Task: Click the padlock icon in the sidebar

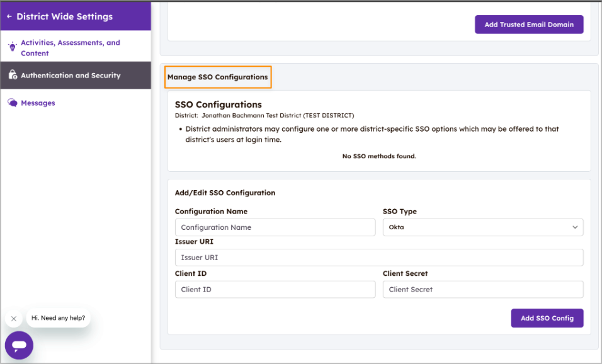Action: pyautogui.click(x=12, y=76)
